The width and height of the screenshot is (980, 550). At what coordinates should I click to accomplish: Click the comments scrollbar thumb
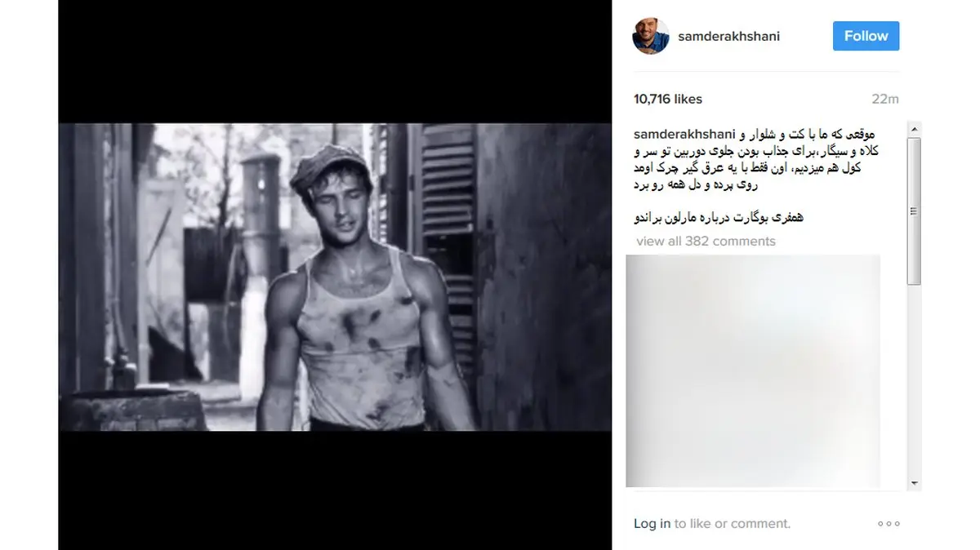point(915,211)
